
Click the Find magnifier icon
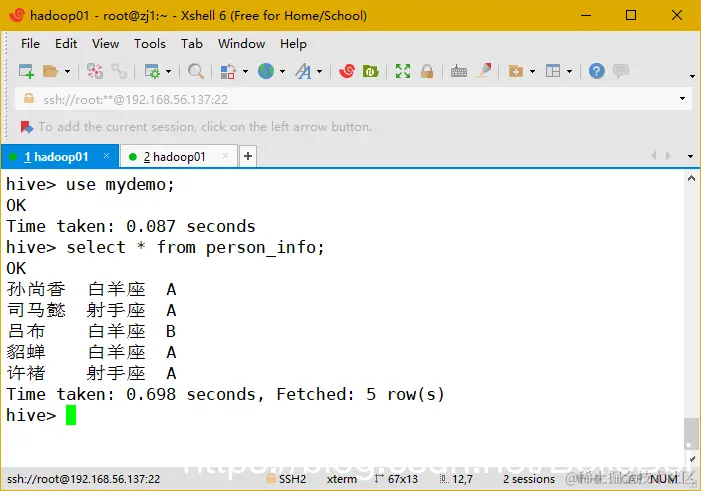tap(196, 71)
